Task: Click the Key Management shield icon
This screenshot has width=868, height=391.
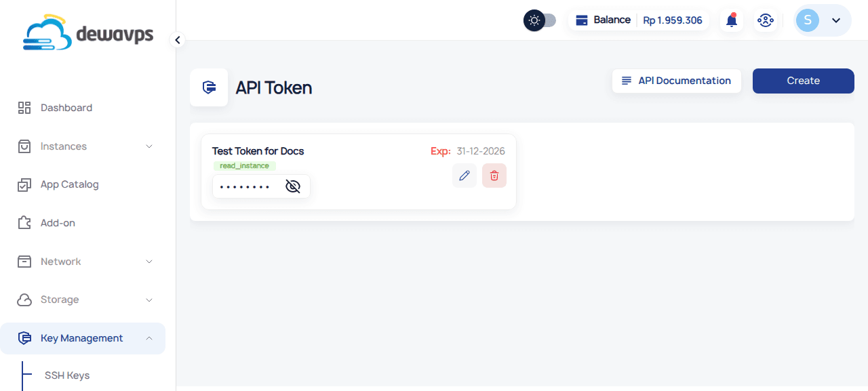Action: 24,337
